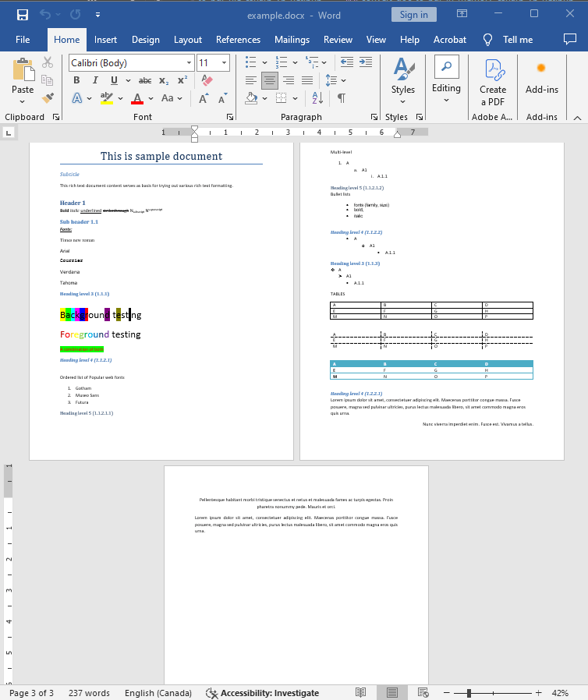This screenshot has width=588, height=700.
Task: Open the font size dropdown
Action: [224, 63]
